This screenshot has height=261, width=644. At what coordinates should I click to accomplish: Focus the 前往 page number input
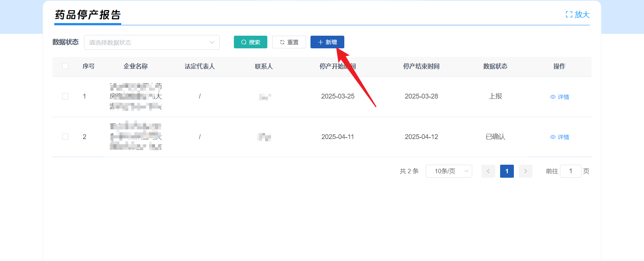coord(570,171)
